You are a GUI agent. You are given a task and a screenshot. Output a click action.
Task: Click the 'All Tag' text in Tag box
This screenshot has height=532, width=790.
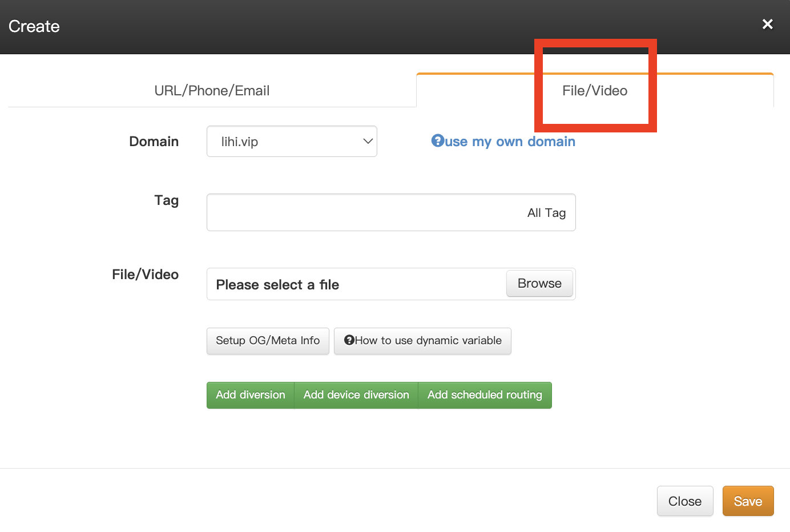point(546,213)
